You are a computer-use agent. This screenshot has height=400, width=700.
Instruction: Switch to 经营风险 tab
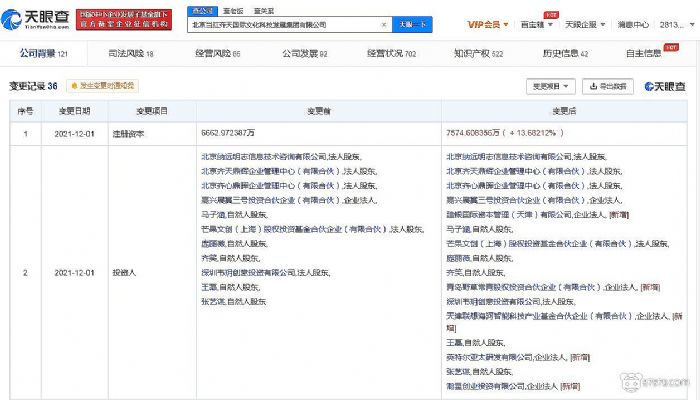(217, 54)
